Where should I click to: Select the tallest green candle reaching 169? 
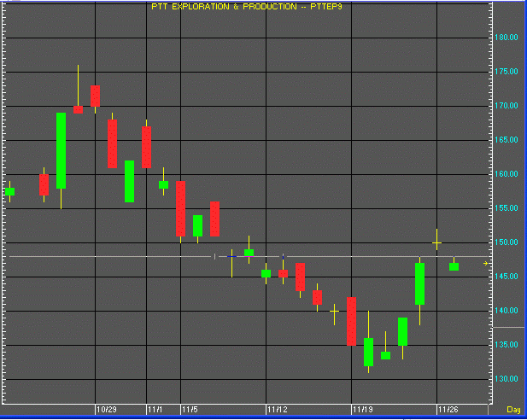[x=61, y=150]
